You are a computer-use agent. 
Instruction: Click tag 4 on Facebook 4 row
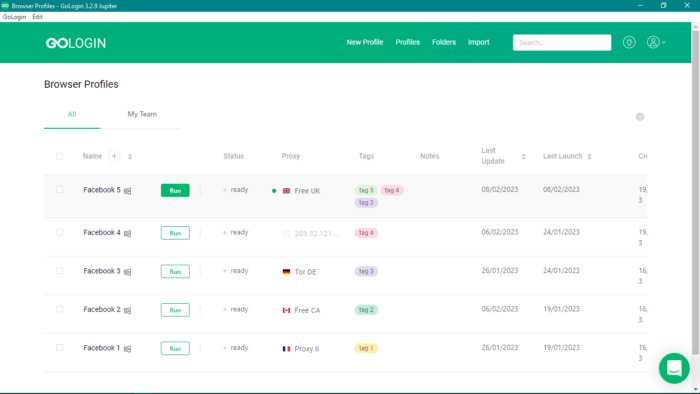click(x=366, y=233)
